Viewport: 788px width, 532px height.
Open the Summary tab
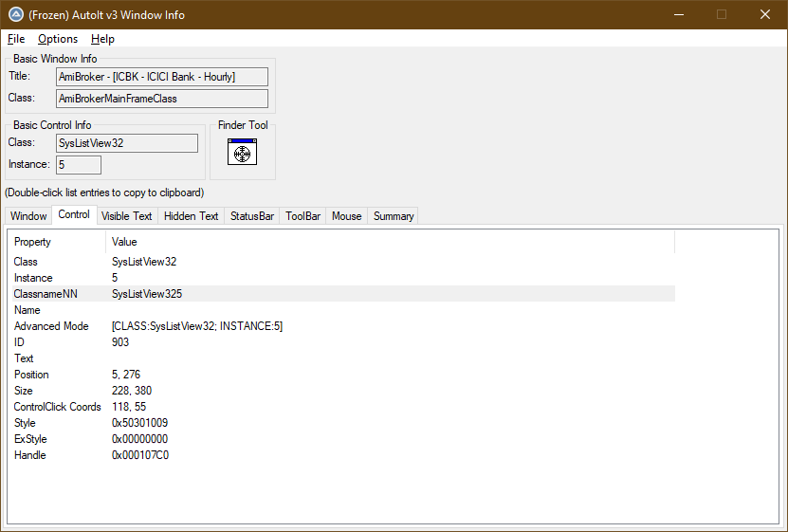click(x=394, y=216)
